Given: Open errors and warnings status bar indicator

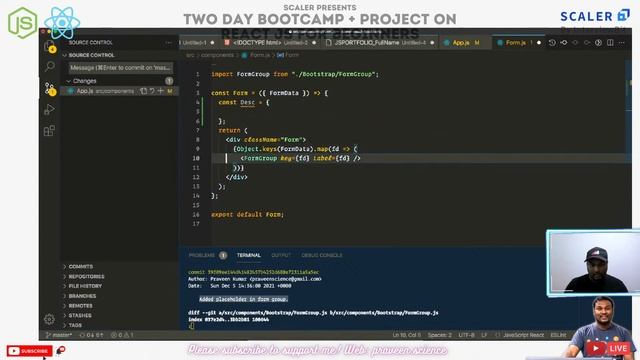Looking at the screenshot, I should pyautogui.click(x=122, y=335).
